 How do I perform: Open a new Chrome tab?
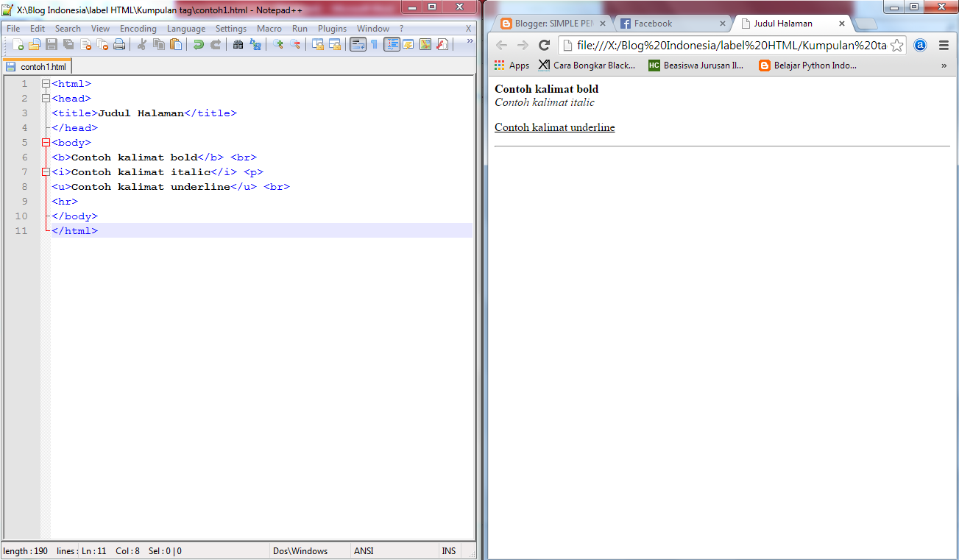coord(866,24)
